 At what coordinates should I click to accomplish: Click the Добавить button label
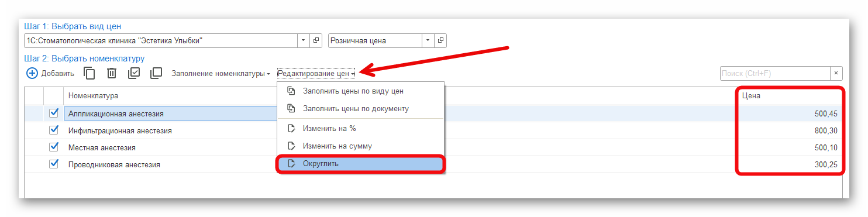[57, 74]
